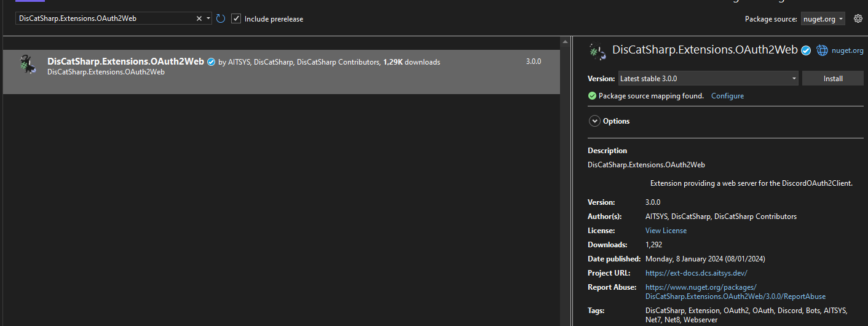Open NuGet settings gear icon

coord(858,18)
